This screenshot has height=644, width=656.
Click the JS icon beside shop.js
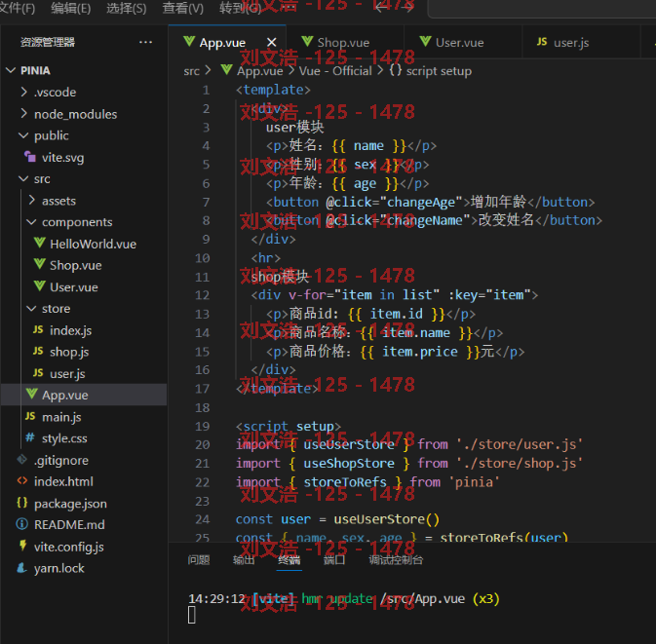point(38,351)
